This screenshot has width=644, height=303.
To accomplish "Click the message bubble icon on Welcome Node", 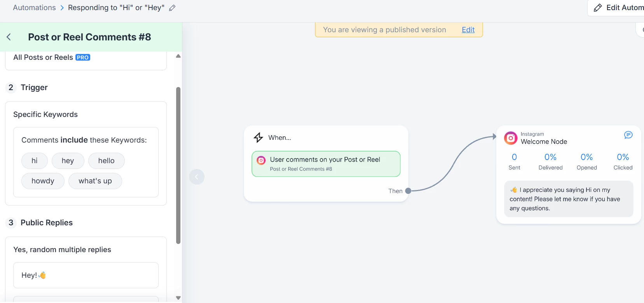I will coord(628,135).
